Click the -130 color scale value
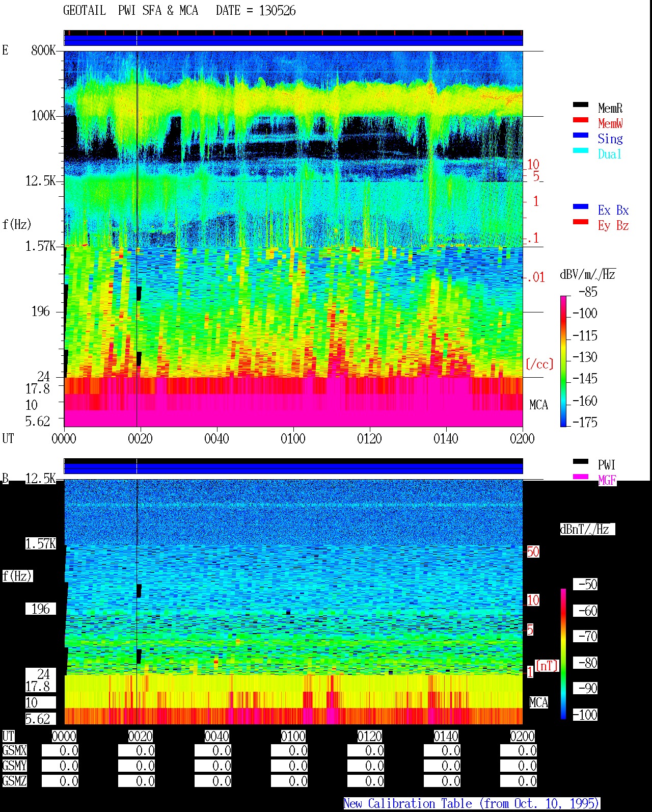 pyautogui.click(x=585, y=357)
